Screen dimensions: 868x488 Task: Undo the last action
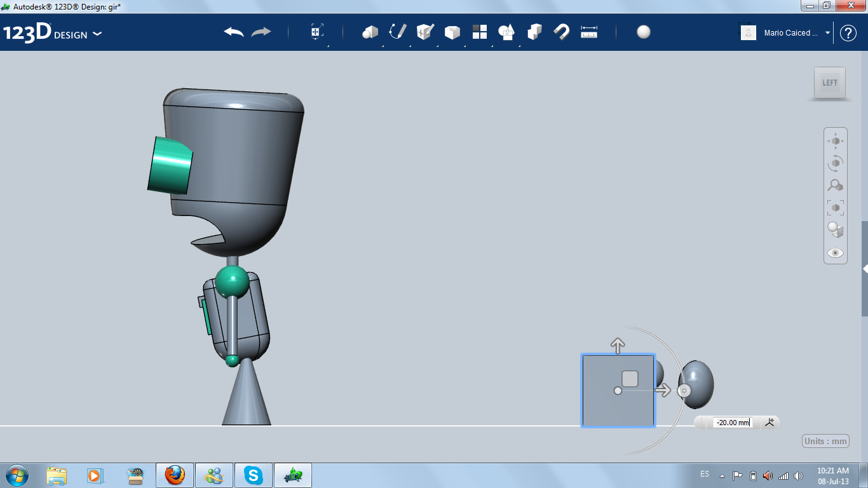234,32
